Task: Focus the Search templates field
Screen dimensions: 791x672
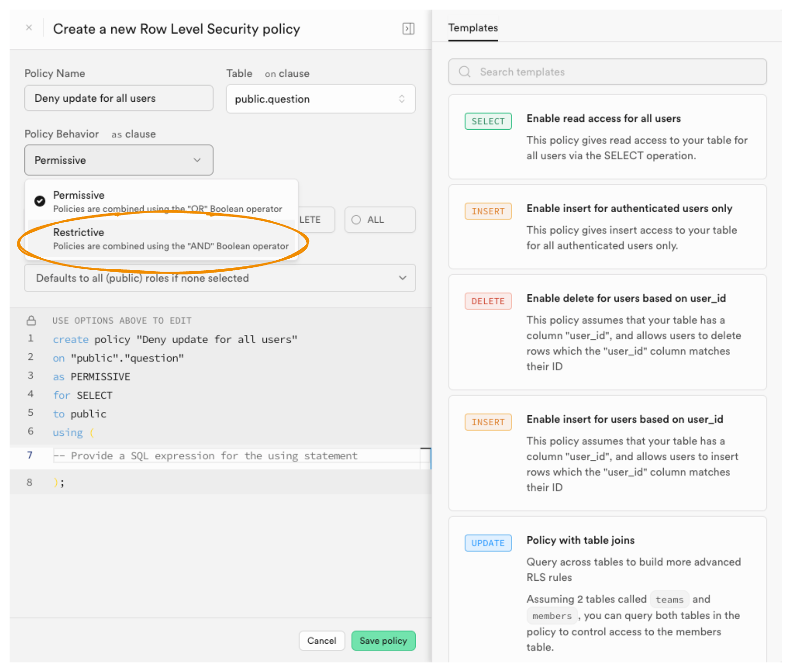Action: click(x=614, y=72)
